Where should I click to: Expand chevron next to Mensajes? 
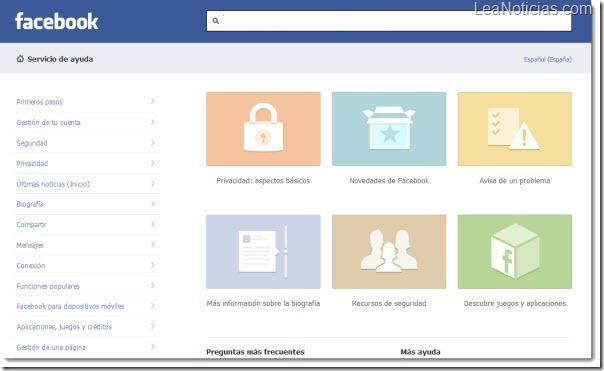click(153, 245)
